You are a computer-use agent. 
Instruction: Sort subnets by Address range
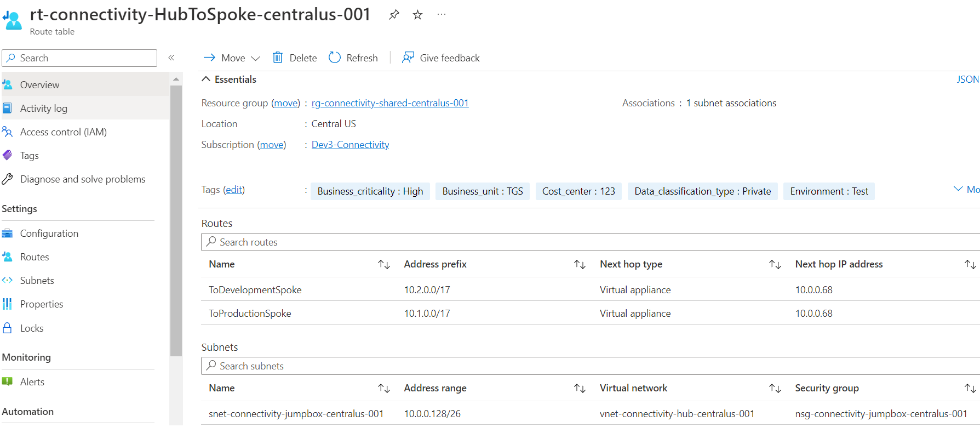(580, 389)
